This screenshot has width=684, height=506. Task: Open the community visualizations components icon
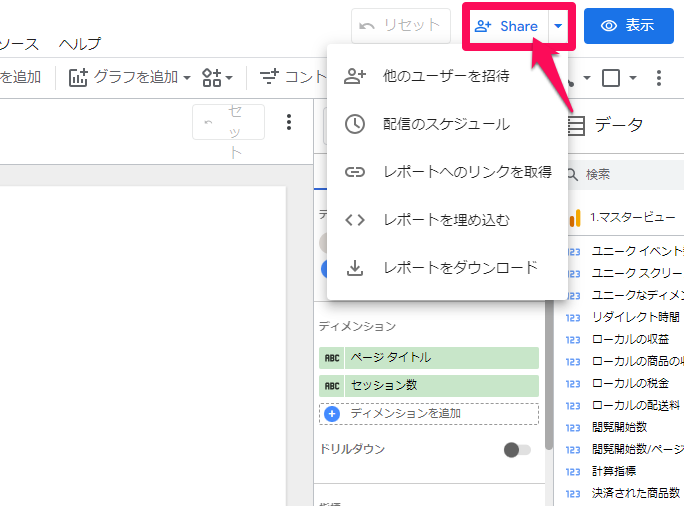pos(212,78)
